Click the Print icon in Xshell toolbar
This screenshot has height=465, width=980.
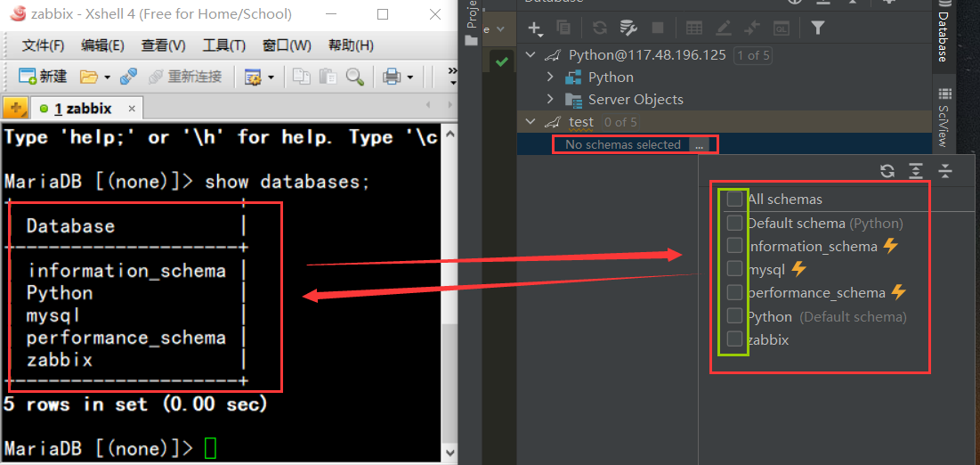point(392,77)
